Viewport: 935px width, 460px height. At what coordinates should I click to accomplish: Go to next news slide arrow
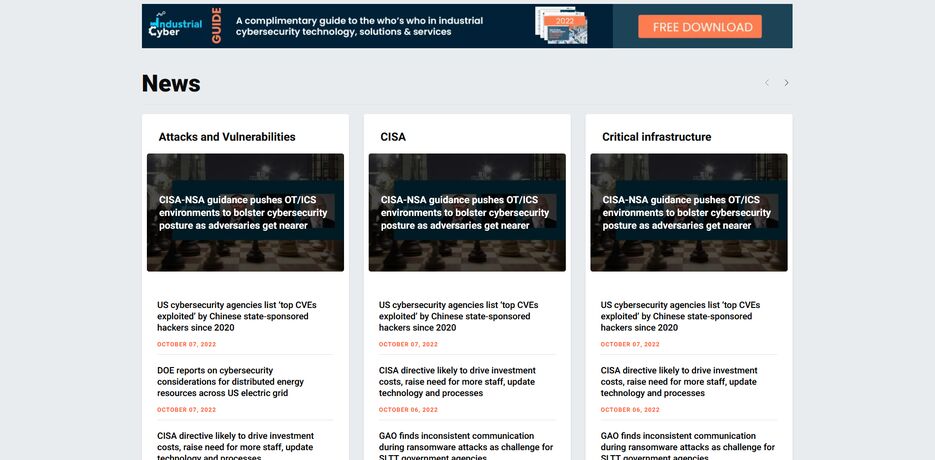[x=786, y=83]
